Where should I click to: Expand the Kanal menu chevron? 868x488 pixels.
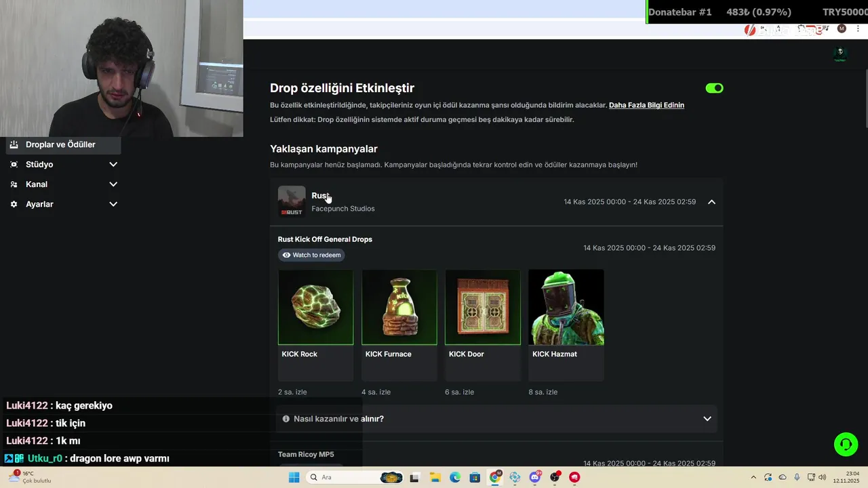pos(113,184)
